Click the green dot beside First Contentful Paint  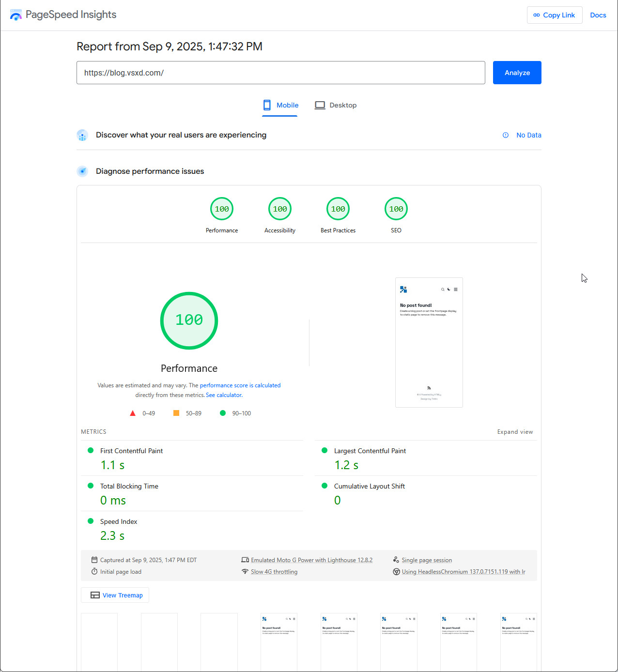pos(91,450)
